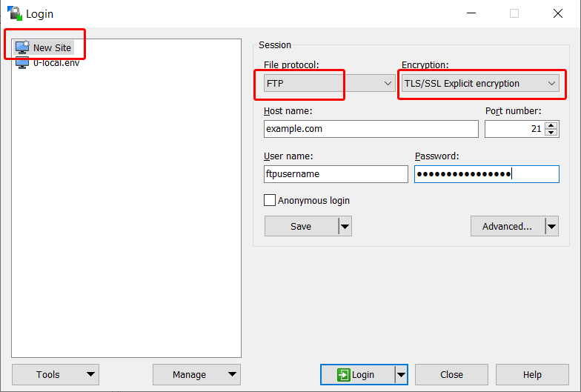581x392 pixels.
Task: Open the Save button dropdown arrow
Action: click(x=345, y=226)
